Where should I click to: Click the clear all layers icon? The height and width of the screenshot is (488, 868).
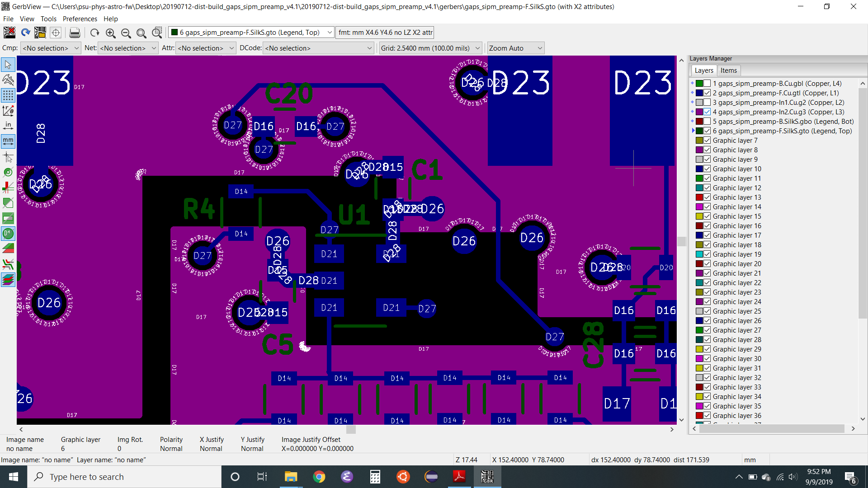click(x=9, y=33)
